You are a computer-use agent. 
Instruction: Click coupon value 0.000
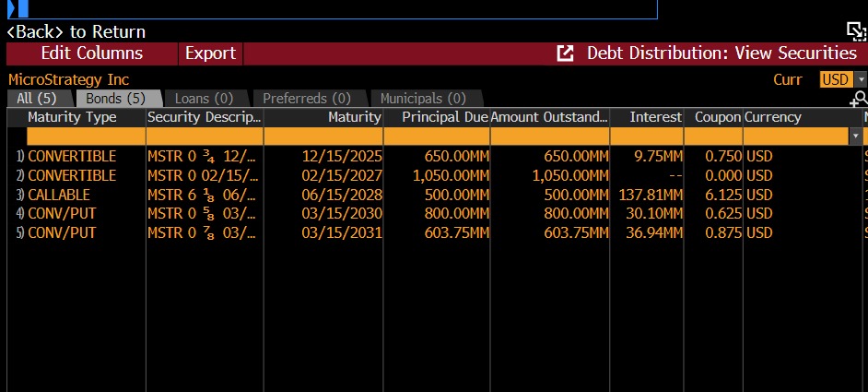coord(723,176)
